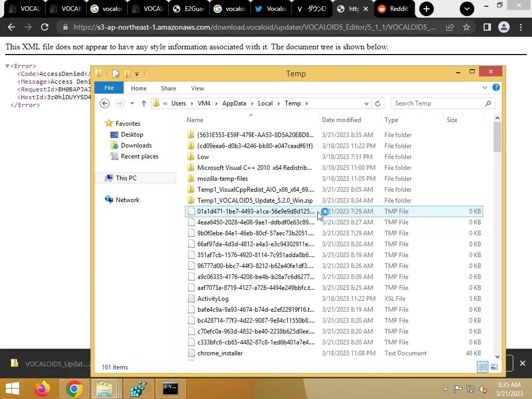This screenshot has height=399, width=532.
Task: Open Chrome profile avatar
Action: [504, 27]
